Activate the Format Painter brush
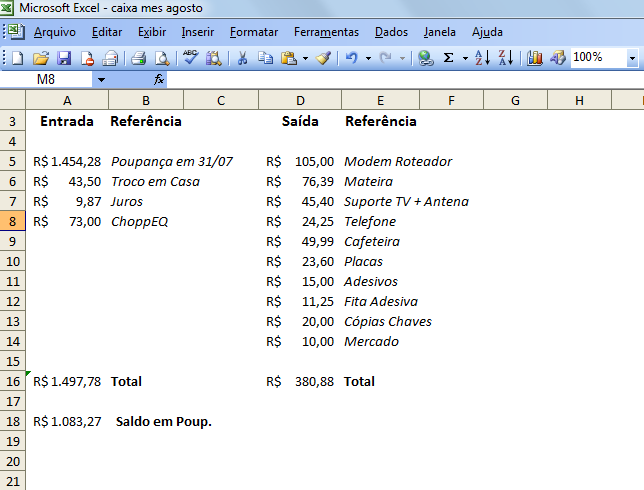 click(x=323, y=58)
